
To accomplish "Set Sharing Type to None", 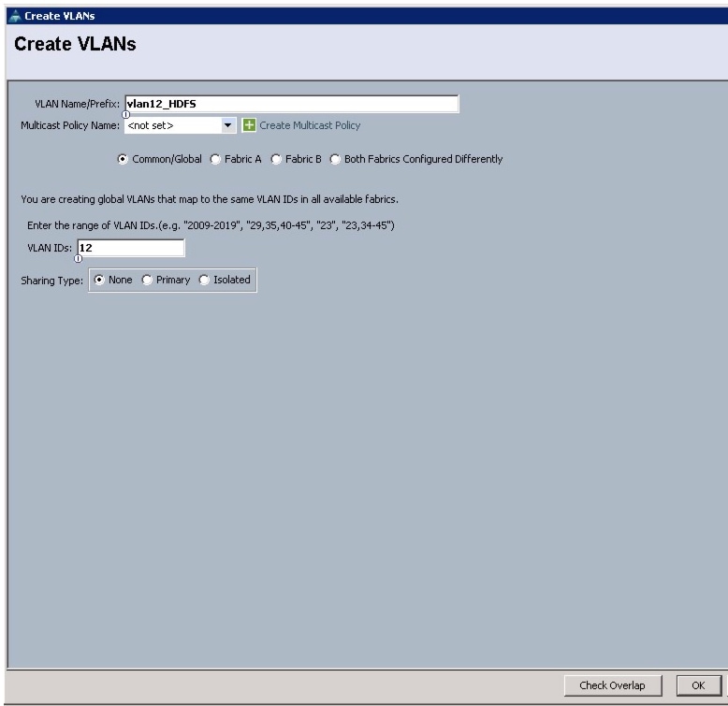I will [99, 280].
